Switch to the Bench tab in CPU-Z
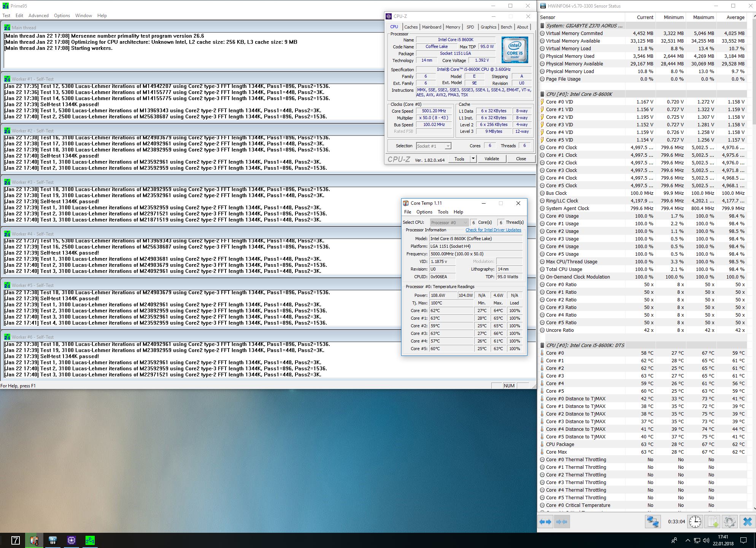Viewport: 756px width, 548px height. pos(506,27)
